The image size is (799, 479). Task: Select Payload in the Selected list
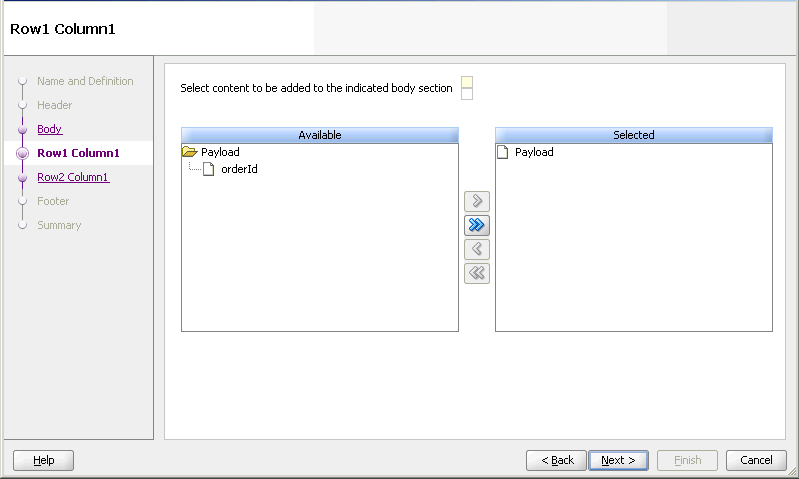(x=534, y=152)
